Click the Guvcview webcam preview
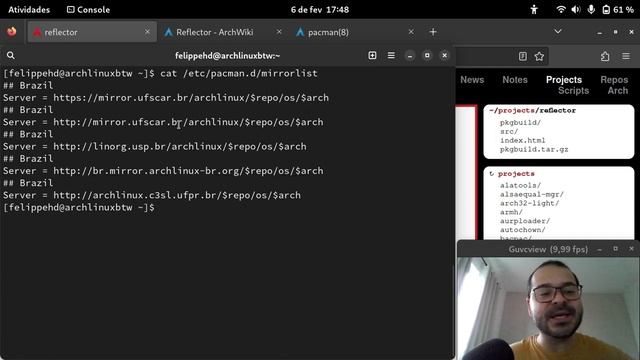Viewport: 640px width, 360px height. pyautogui.click(x=548, y=309)
